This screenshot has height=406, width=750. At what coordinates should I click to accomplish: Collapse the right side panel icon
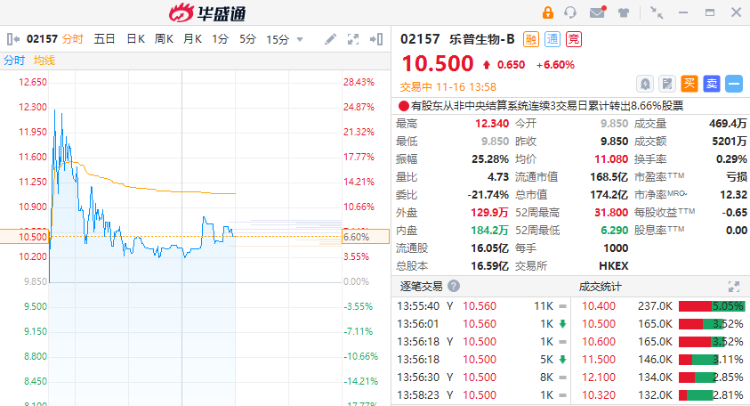(376, 39)
